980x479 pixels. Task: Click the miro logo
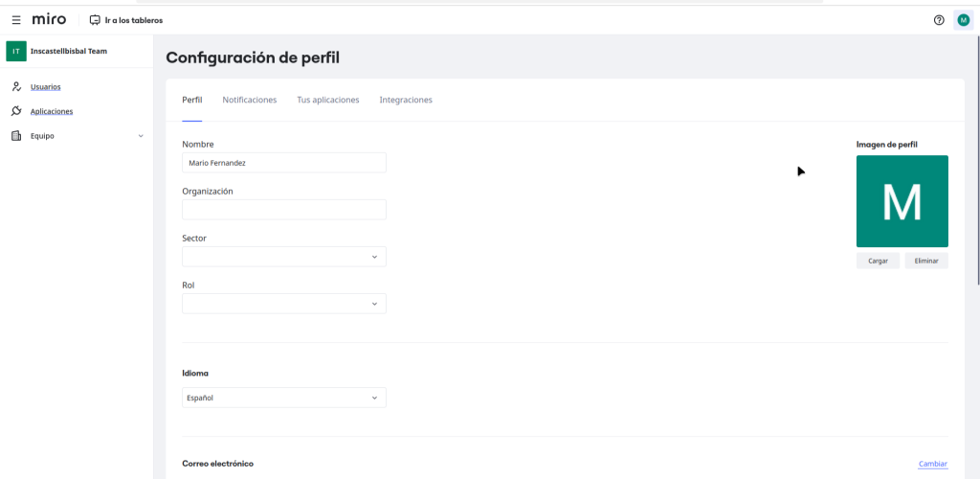[49, 19]
